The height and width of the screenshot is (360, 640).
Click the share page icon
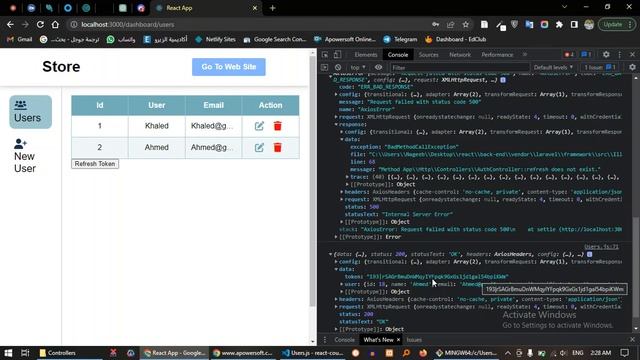click(x=451, y=24)
